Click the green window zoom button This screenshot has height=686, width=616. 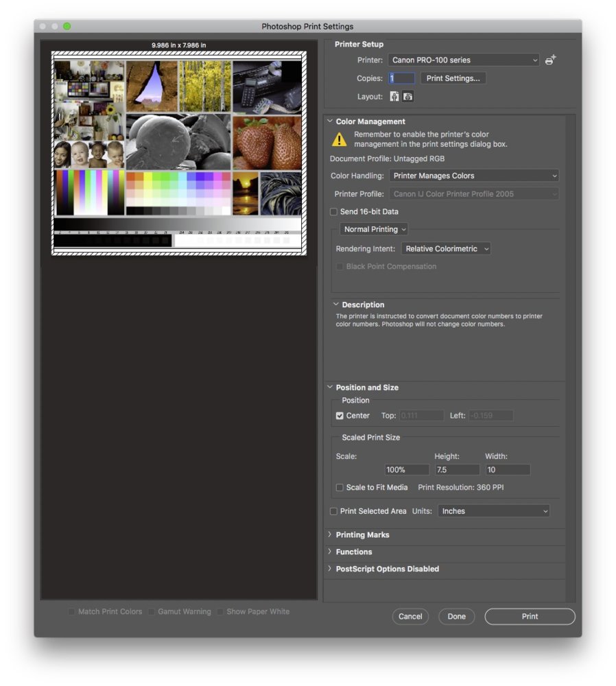[x=67, y=26]
